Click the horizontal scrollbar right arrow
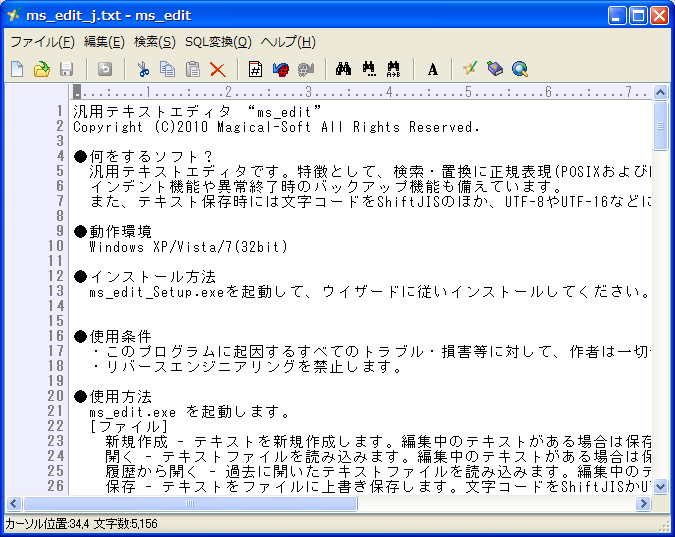 pos(644,503)
